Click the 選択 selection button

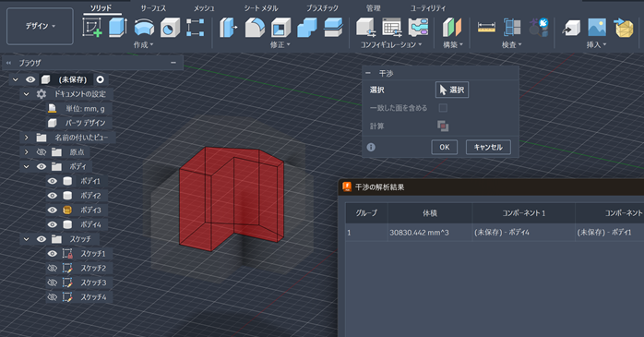(452, 90)
